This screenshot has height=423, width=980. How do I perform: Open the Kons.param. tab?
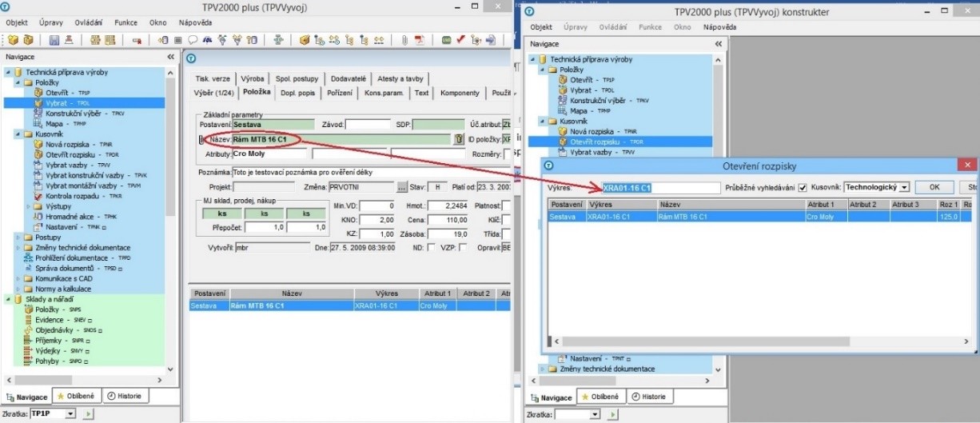pyautogui.click(x=384, y=94)
